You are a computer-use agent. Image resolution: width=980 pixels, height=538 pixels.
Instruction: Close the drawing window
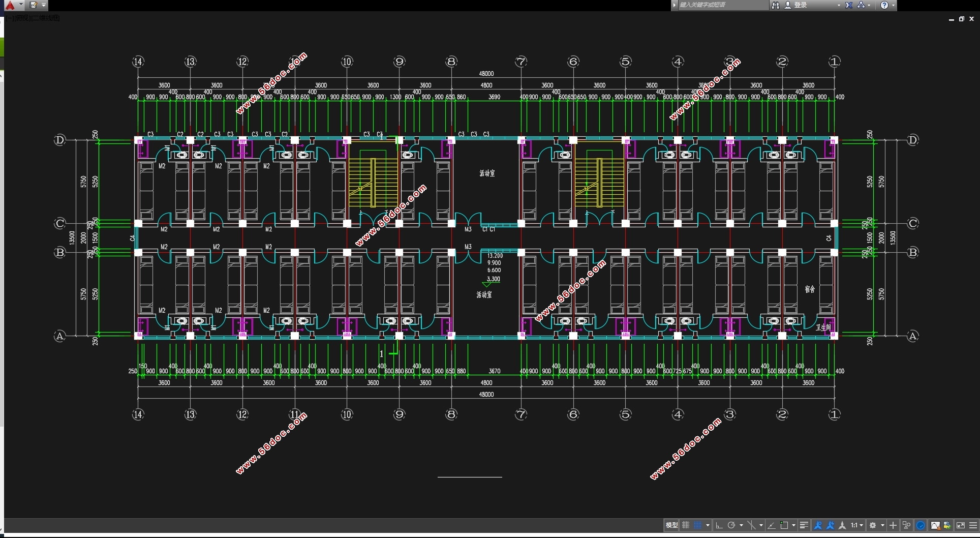point(971,19)
